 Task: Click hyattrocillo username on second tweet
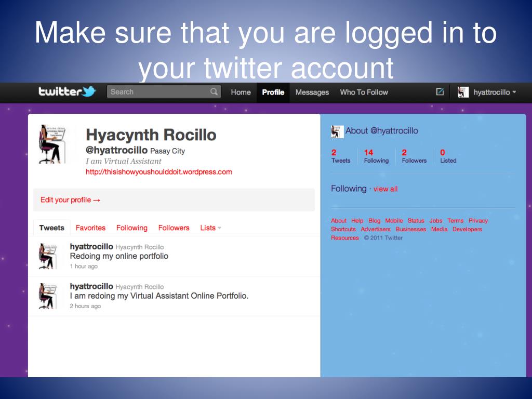click(91, 286)
